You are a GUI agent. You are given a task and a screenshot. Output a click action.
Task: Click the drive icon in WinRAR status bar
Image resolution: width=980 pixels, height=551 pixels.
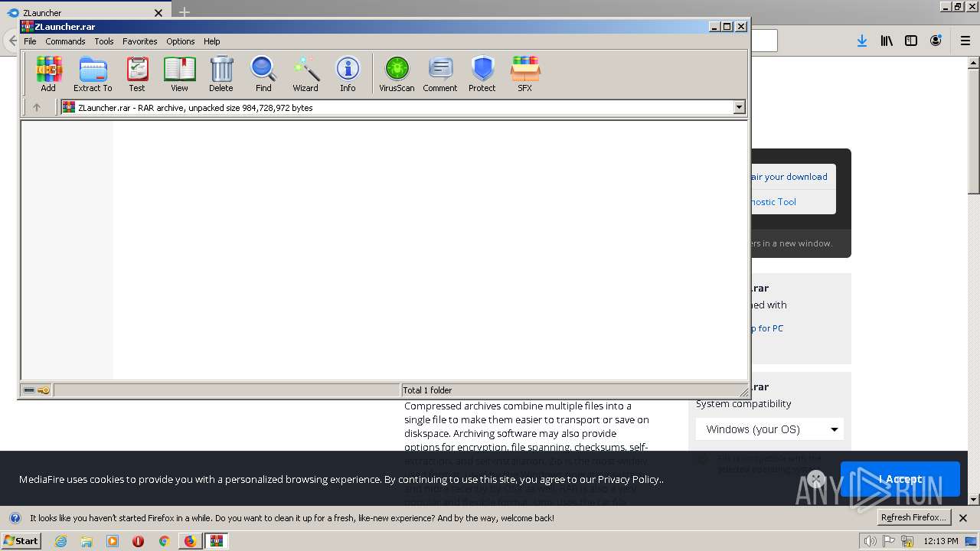point(29,390)
